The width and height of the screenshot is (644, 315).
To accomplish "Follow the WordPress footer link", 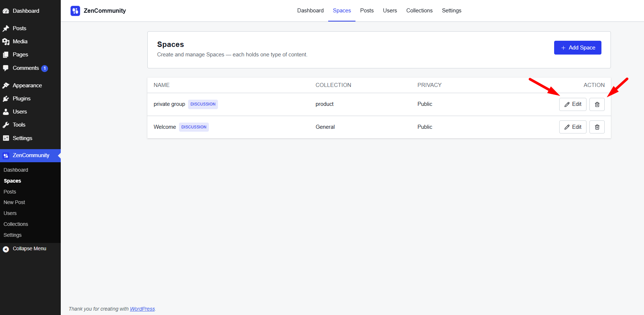I will pyautogui.click(x=142, y=309).
